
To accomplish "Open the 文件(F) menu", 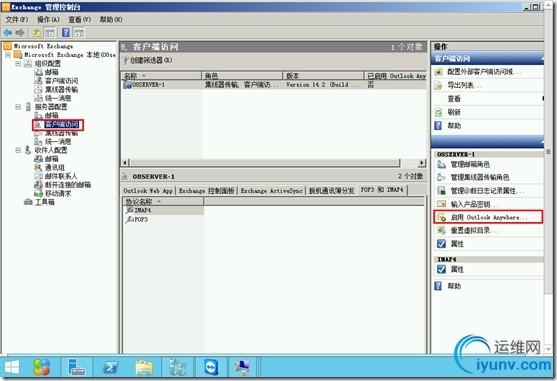I will pyautogui.click(x=17, y=20).
